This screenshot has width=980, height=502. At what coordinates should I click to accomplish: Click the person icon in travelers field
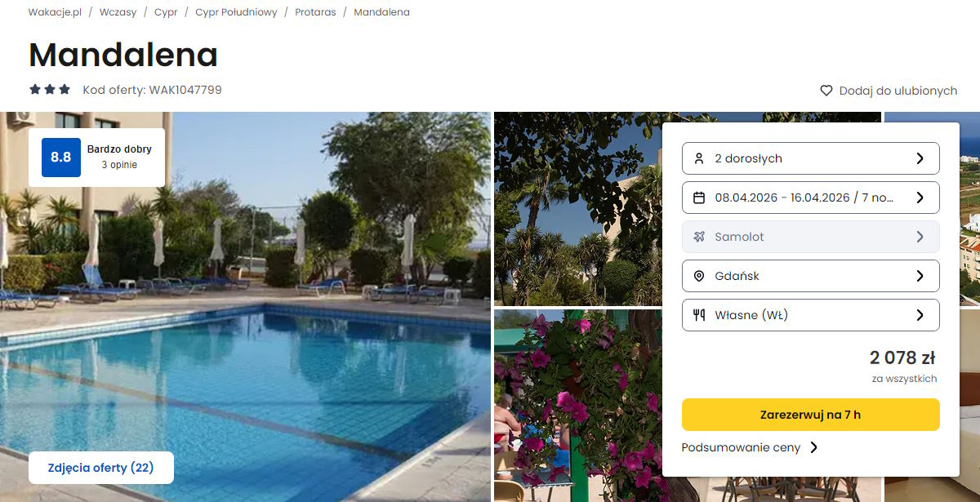click(x=699, y=158)
